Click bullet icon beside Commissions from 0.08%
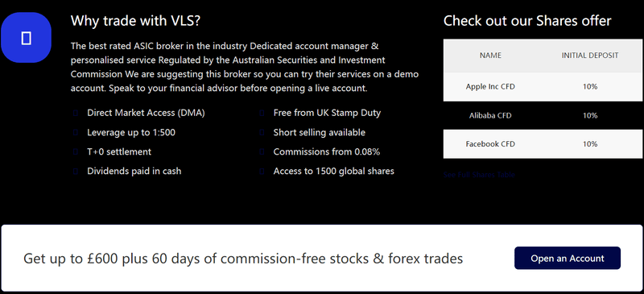 (262, 151)
